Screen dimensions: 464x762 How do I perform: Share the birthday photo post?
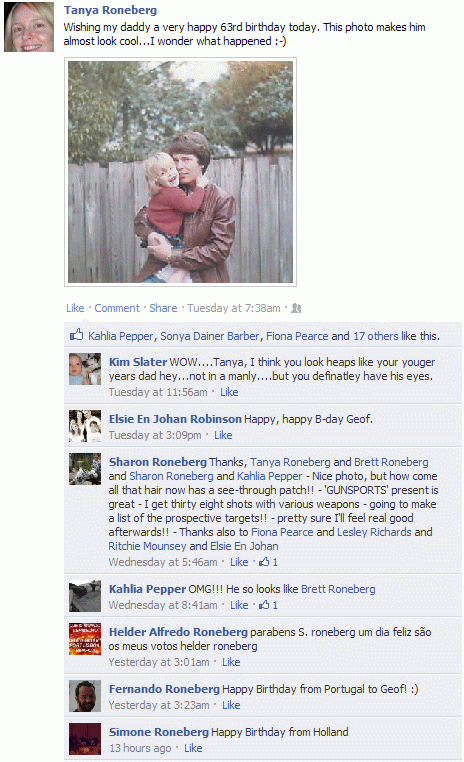[163, 308]
